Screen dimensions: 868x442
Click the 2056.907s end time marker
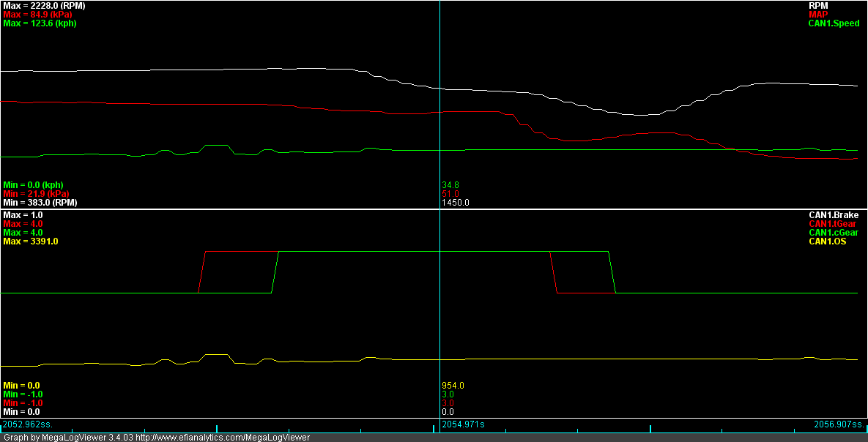[839, 424]
